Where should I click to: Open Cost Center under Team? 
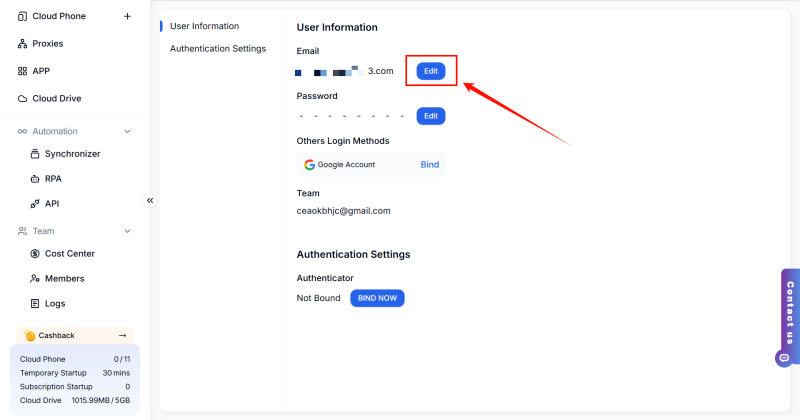69,254
